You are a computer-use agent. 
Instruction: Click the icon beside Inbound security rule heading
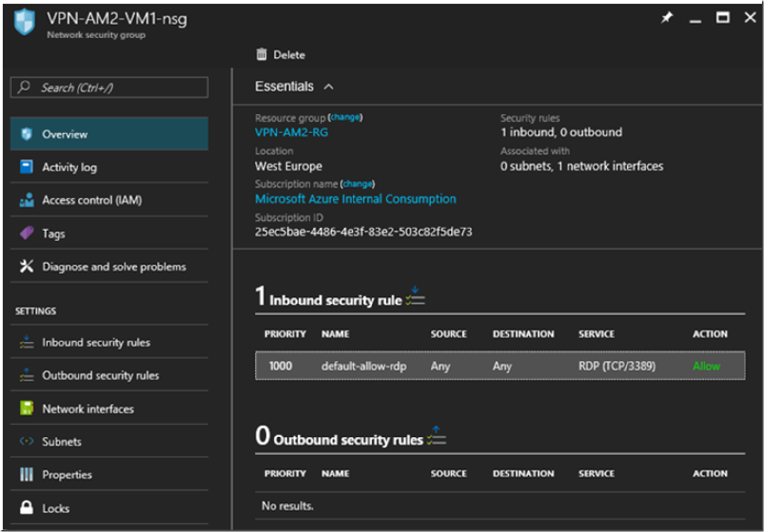point(415,297)
